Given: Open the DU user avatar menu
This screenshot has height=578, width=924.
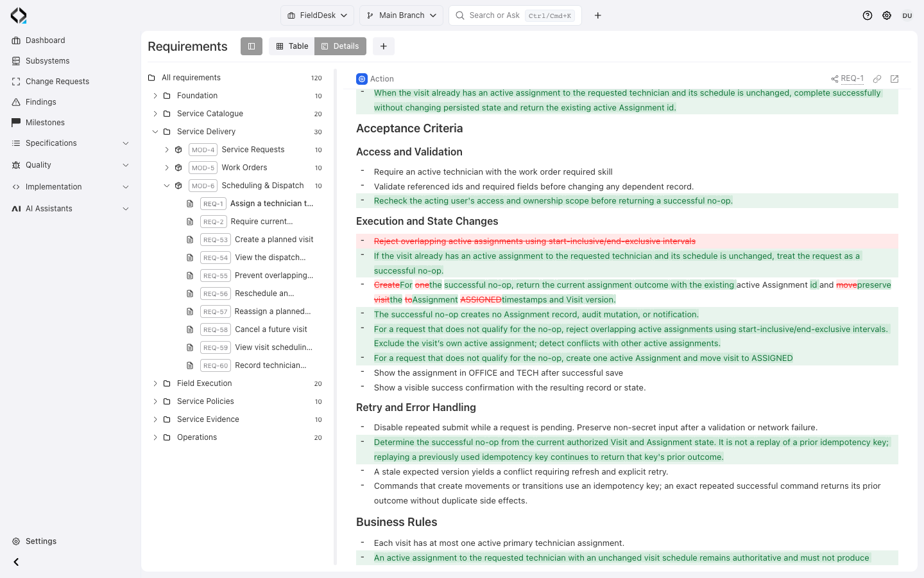Looking at the screenshot, I should (907, 15).
